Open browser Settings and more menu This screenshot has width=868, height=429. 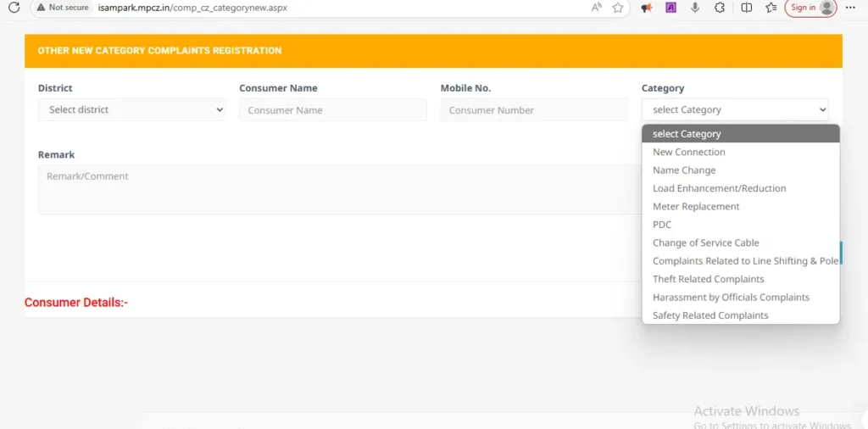(850, 8)
